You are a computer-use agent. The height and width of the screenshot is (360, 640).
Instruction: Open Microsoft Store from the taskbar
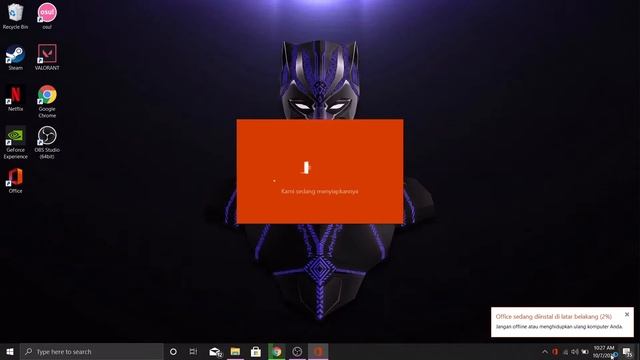[x=256, y=351]
